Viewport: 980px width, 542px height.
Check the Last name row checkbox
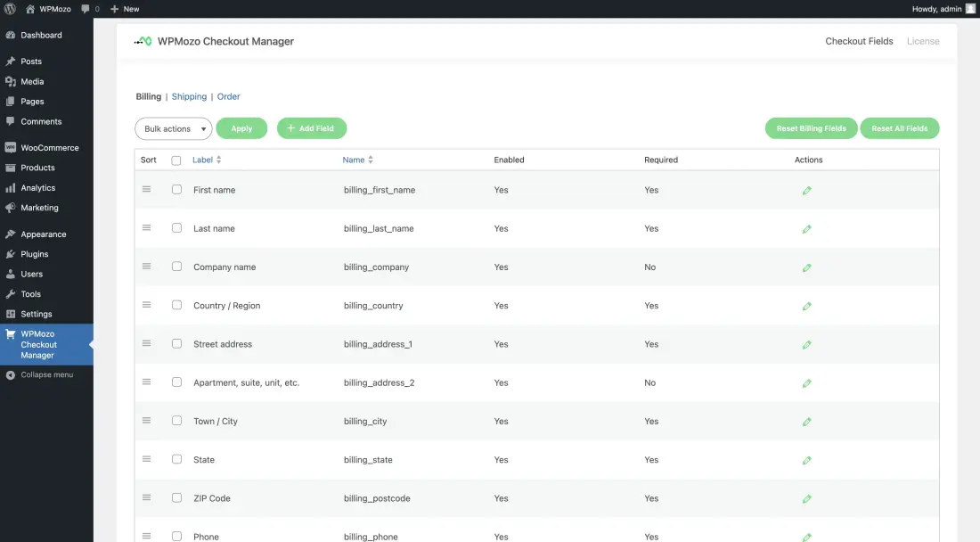click(177, 228)
